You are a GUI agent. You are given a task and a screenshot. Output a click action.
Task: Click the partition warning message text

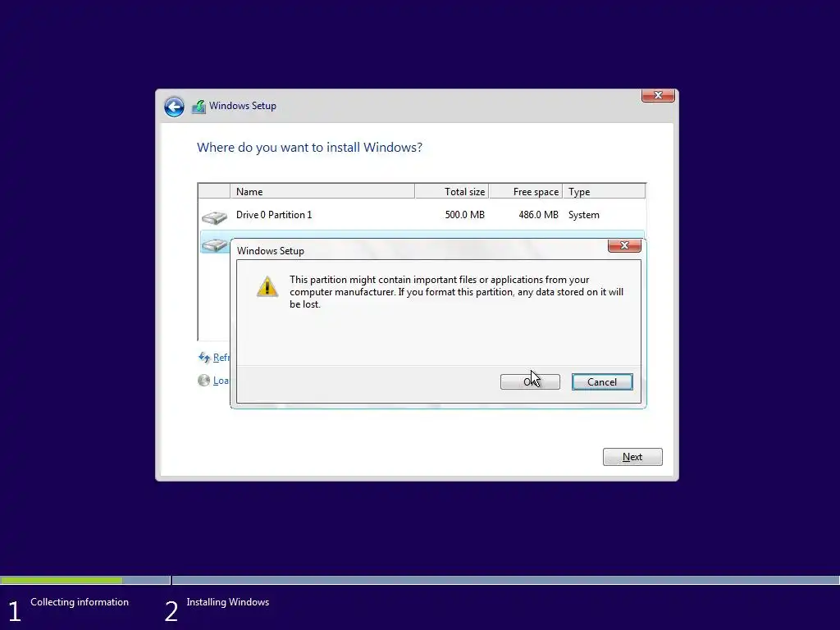(x=456, y=292)
